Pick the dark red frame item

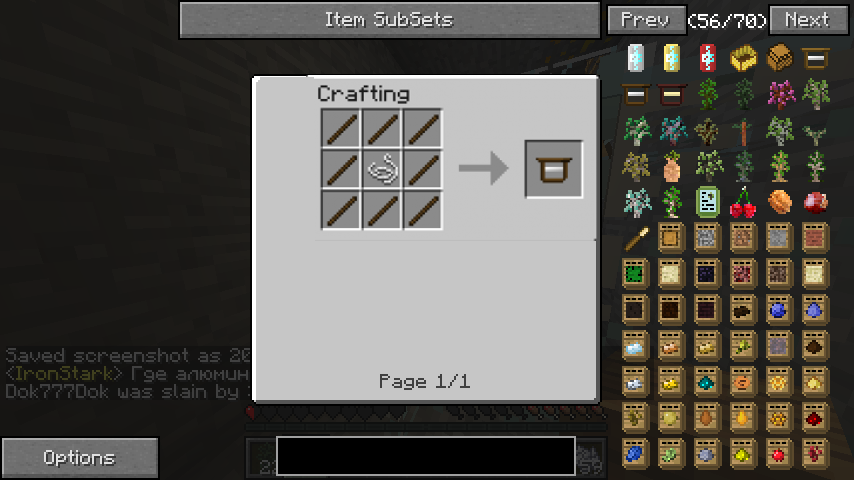[x=672, y=94]
